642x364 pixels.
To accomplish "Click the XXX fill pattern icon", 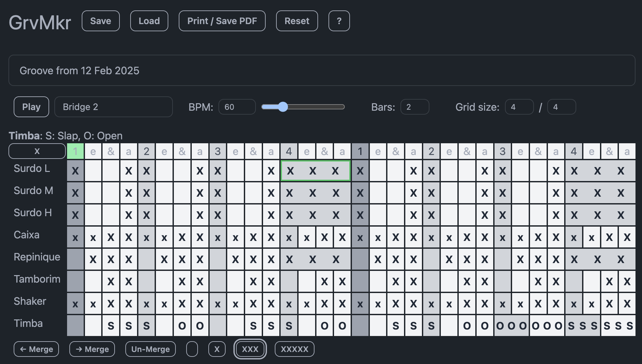I will (249, 349).
